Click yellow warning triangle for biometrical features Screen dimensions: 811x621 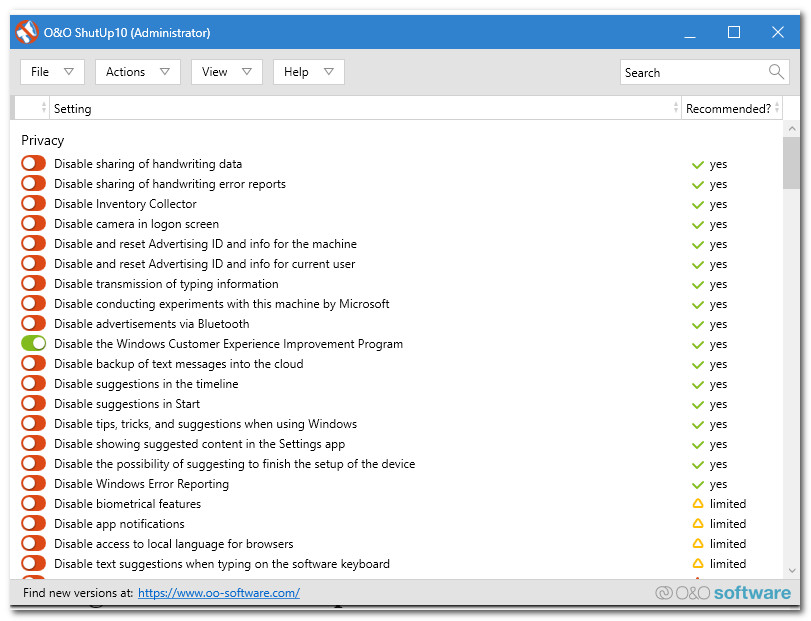coord(698,503)
